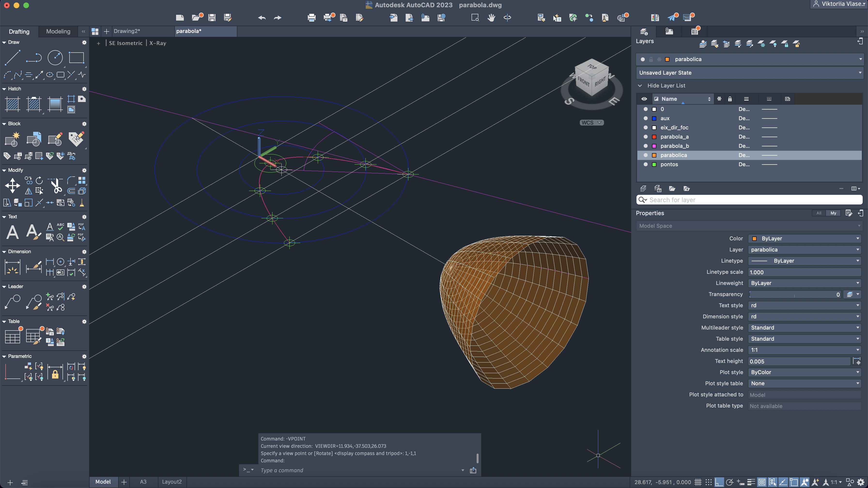Switch to the Drawing2 file tab
The width and height of the screenshot is (868, 488).
[127, 31]
